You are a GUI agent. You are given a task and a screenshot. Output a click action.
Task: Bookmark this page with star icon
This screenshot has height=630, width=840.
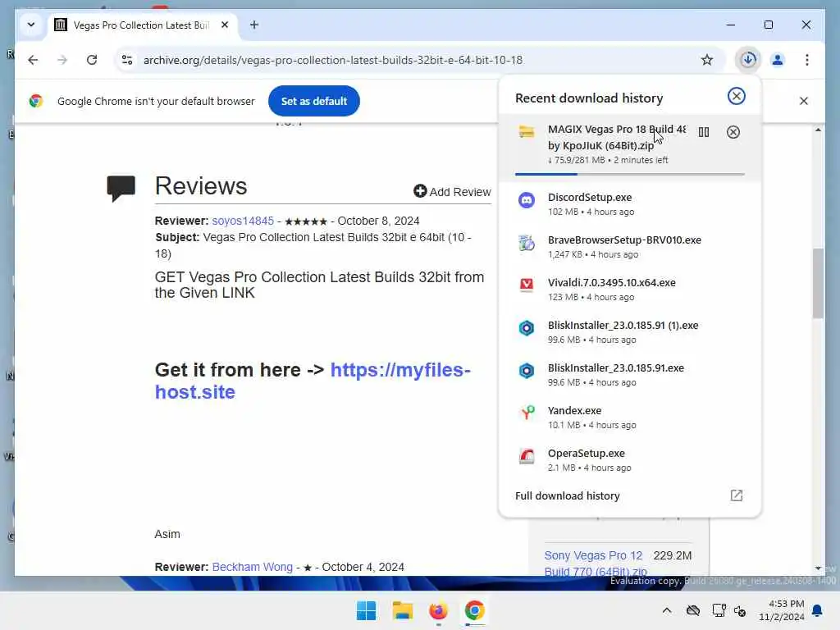point(707,60)
